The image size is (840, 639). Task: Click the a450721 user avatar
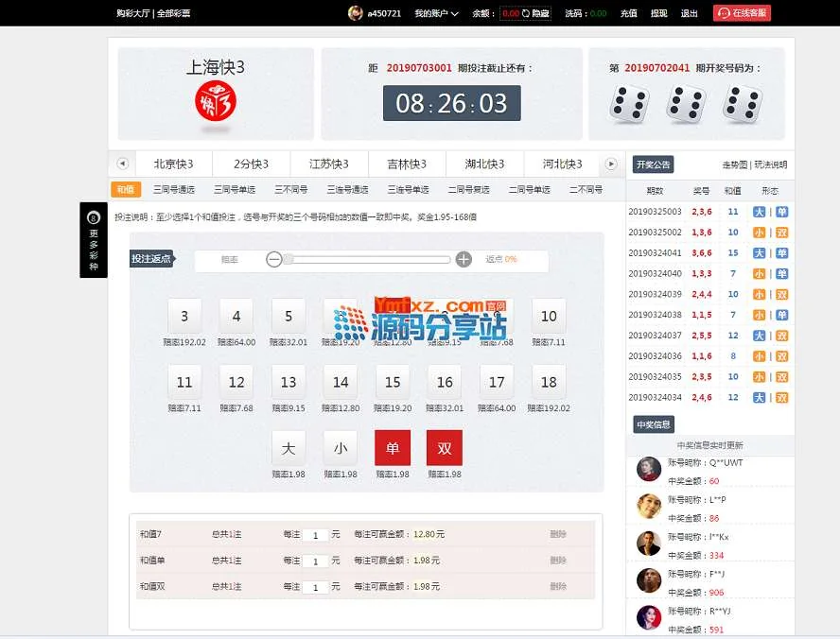coord(356,13)
